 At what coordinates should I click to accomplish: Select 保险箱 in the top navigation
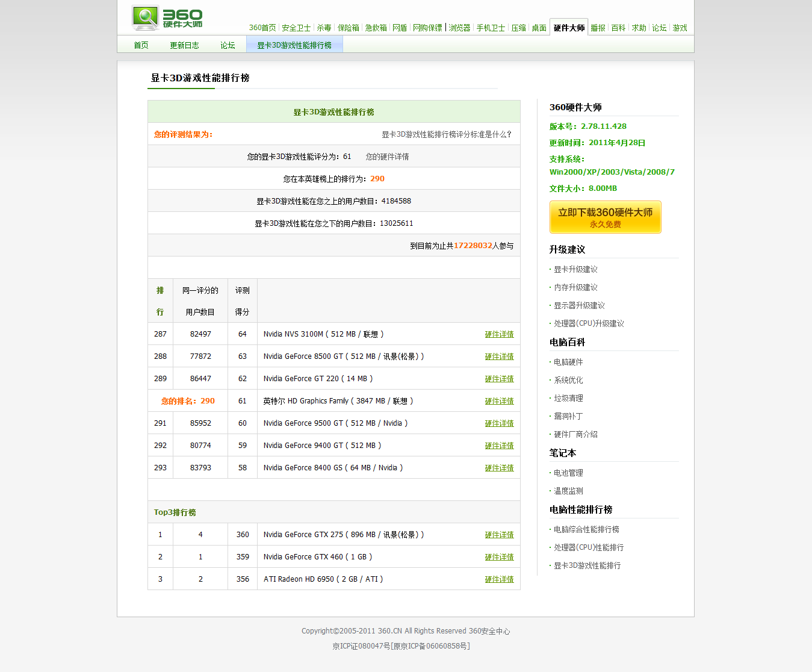coord(349,28)
